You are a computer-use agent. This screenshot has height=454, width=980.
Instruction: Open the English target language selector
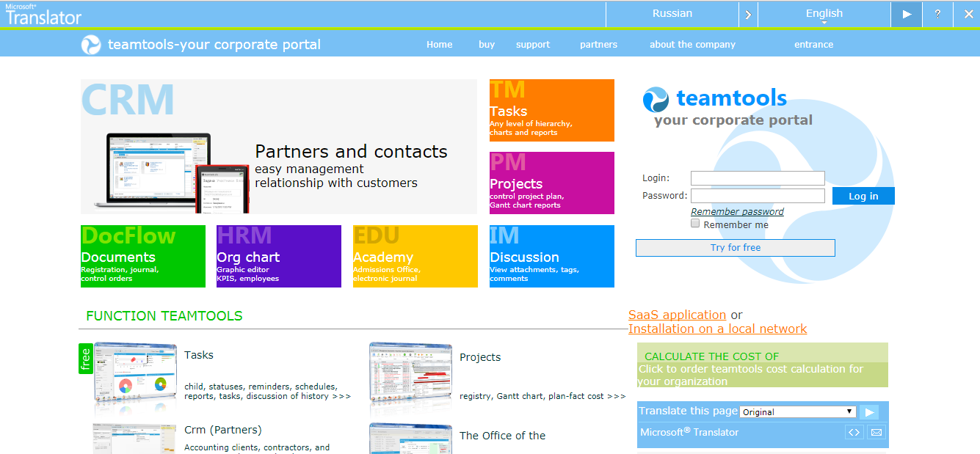point(824,13)
